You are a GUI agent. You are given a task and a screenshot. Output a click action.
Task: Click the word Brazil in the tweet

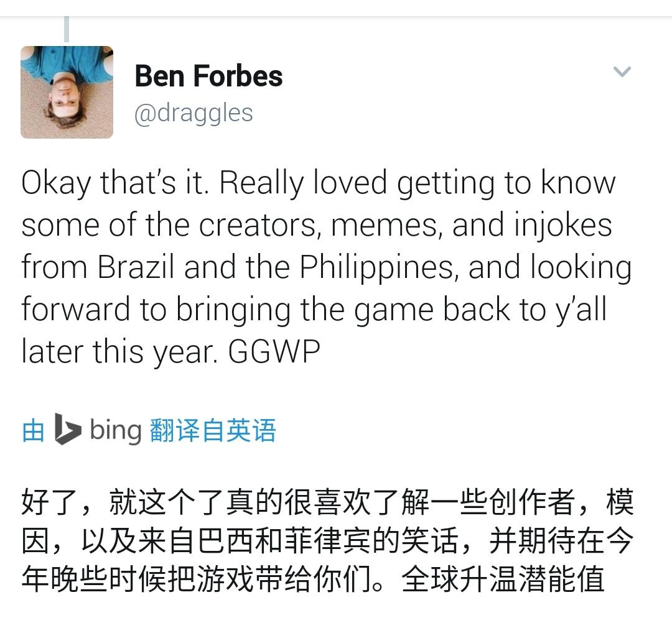(136, 267)
